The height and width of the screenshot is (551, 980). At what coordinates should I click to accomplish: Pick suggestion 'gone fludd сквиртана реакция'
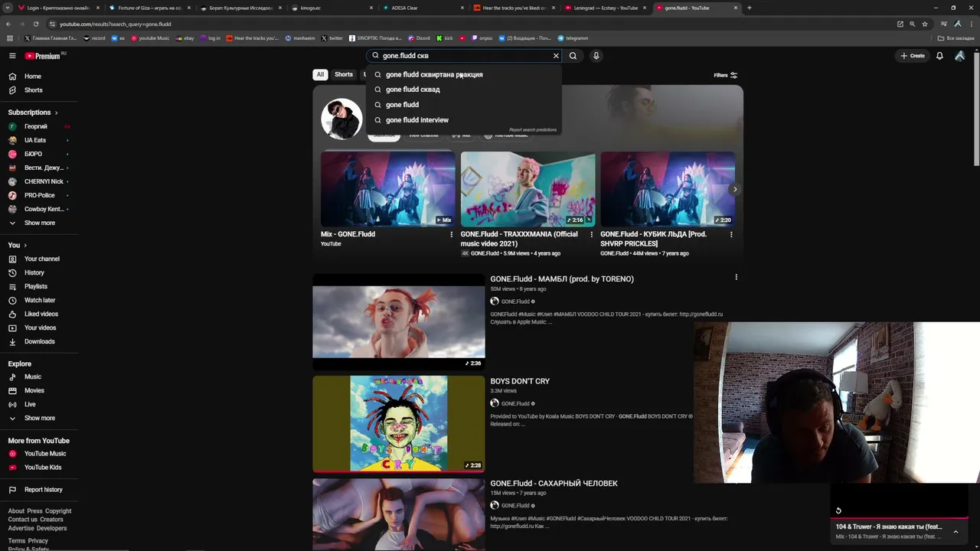[464, 74]
